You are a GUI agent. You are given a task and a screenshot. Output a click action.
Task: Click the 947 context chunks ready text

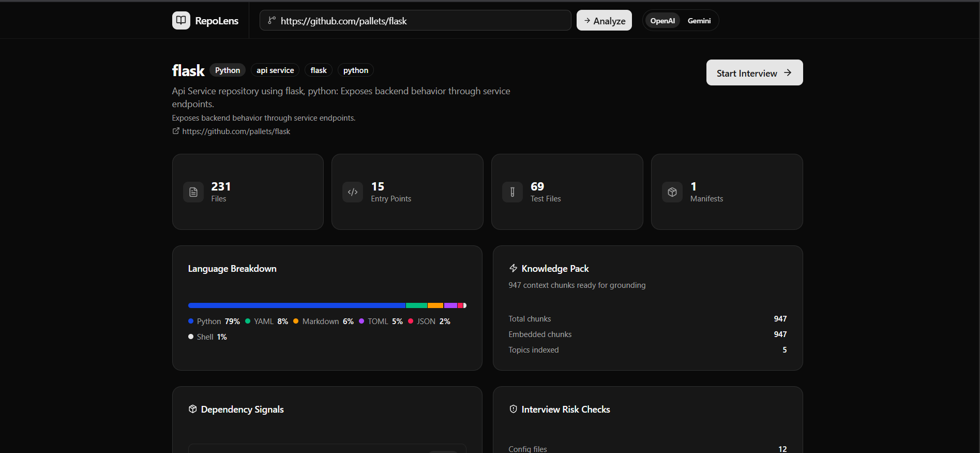(x=577, y=285)
